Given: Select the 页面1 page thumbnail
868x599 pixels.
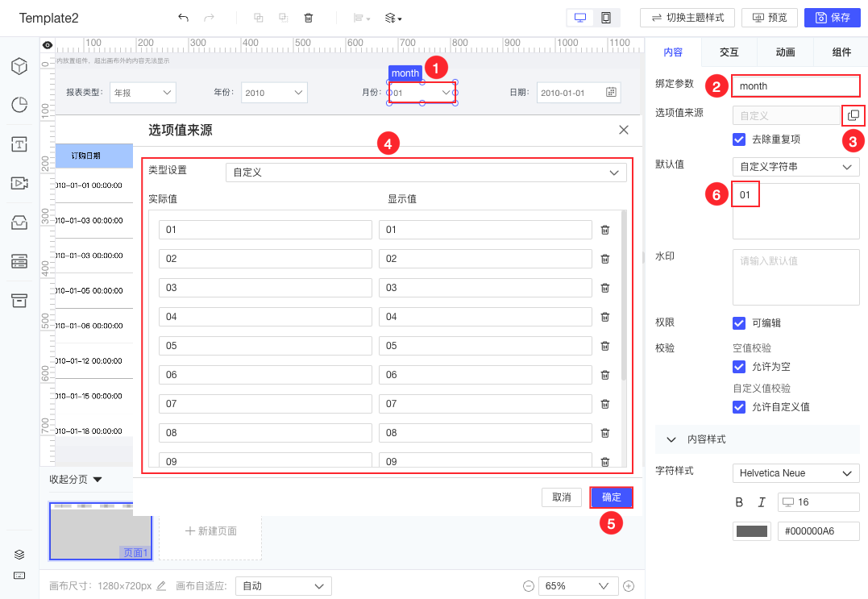Looking at the screenshot, I should (x=100, y=531).
